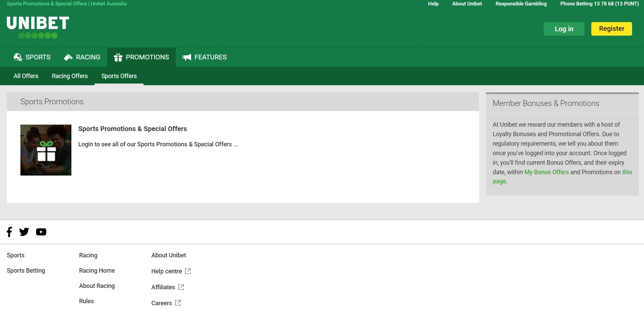Click the green ellipsis after login text
This screenshot has height=310, width=644.
pyautogui.click(x=236, y=145)
